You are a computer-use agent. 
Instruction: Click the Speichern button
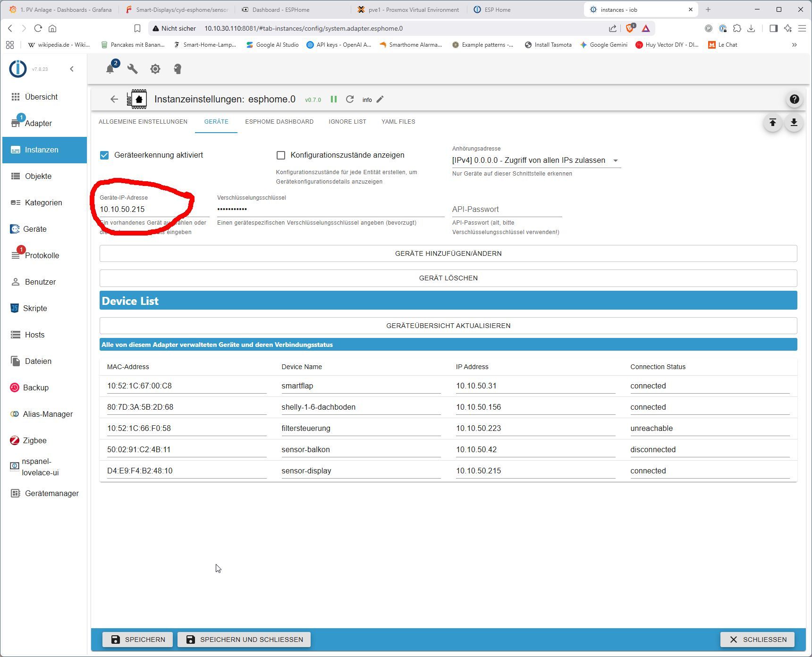point(137,640)
